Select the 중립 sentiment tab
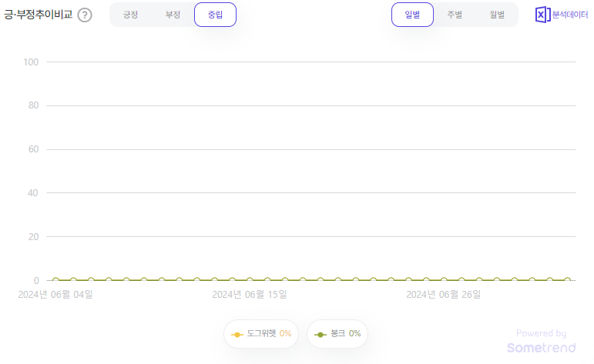 [x=215, y=15]
